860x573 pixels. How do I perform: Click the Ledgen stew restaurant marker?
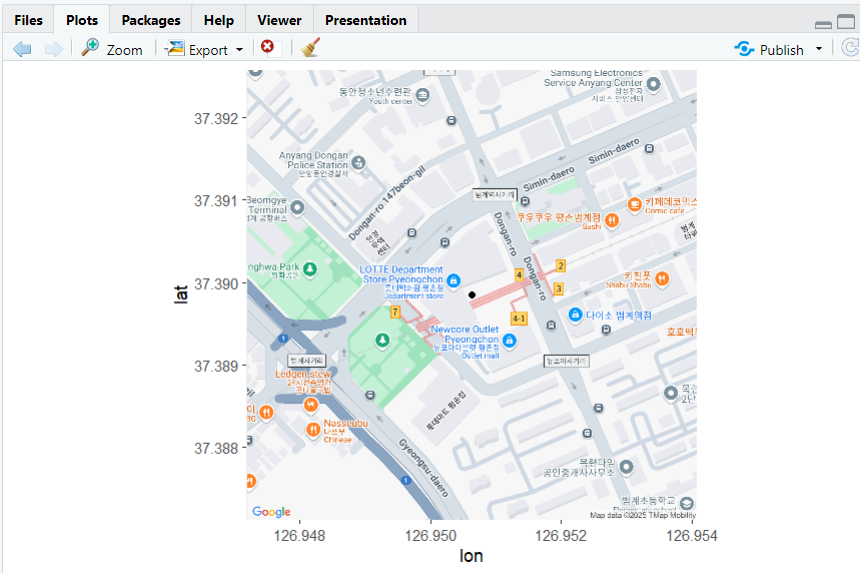tap(310, 405)
